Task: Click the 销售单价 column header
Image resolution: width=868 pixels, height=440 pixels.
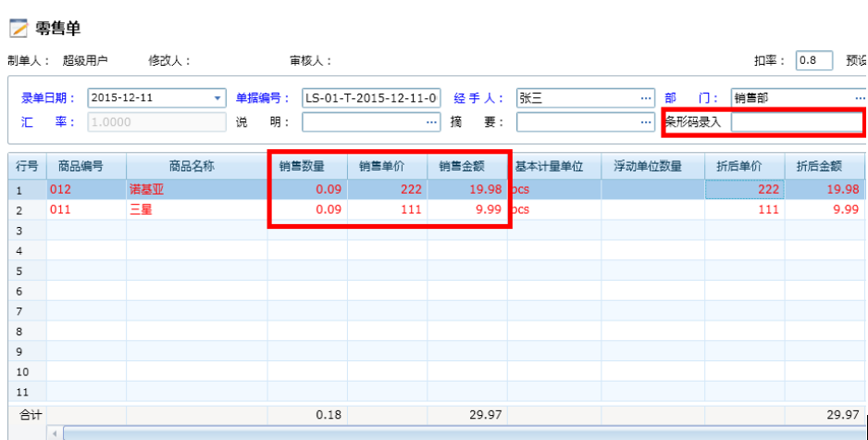Action: [387, 166]
